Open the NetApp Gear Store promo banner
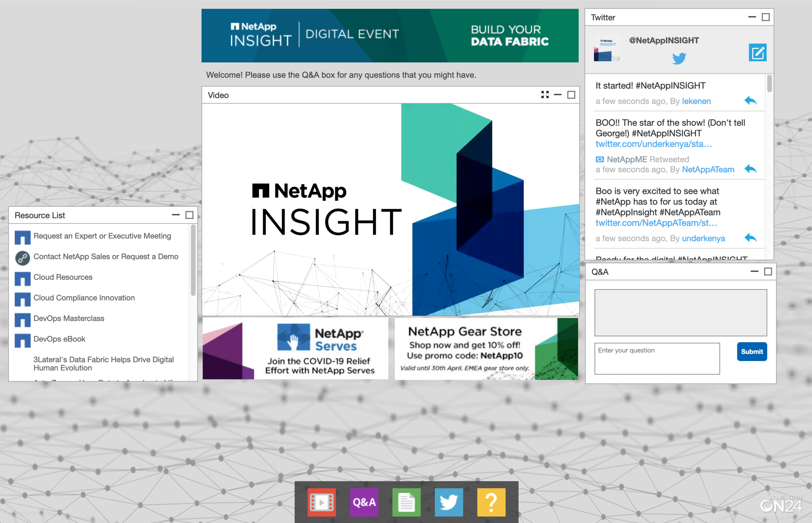This screenshot has height=523, width=812. point(486,348)
